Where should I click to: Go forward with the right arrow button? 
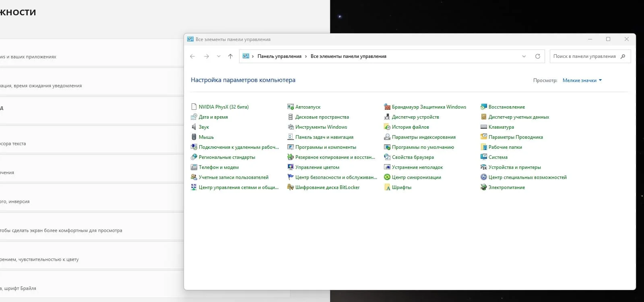(206, 56)
